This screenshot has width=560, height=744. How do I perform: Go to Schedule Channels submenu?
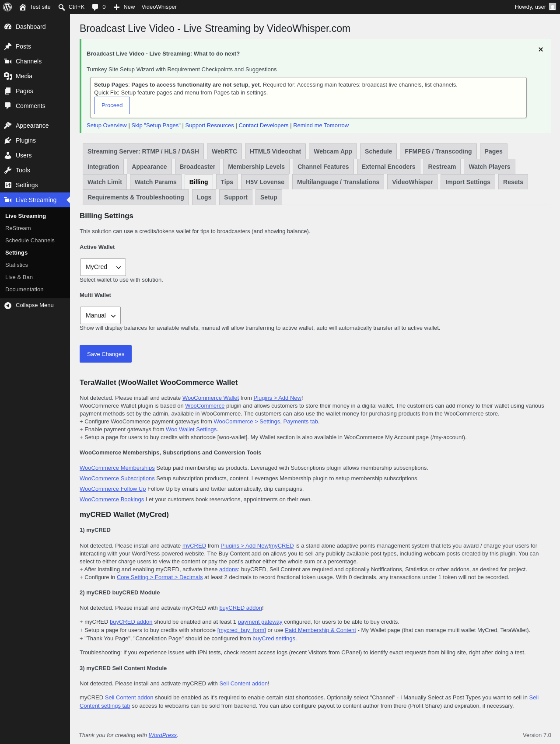click(30, 241)
